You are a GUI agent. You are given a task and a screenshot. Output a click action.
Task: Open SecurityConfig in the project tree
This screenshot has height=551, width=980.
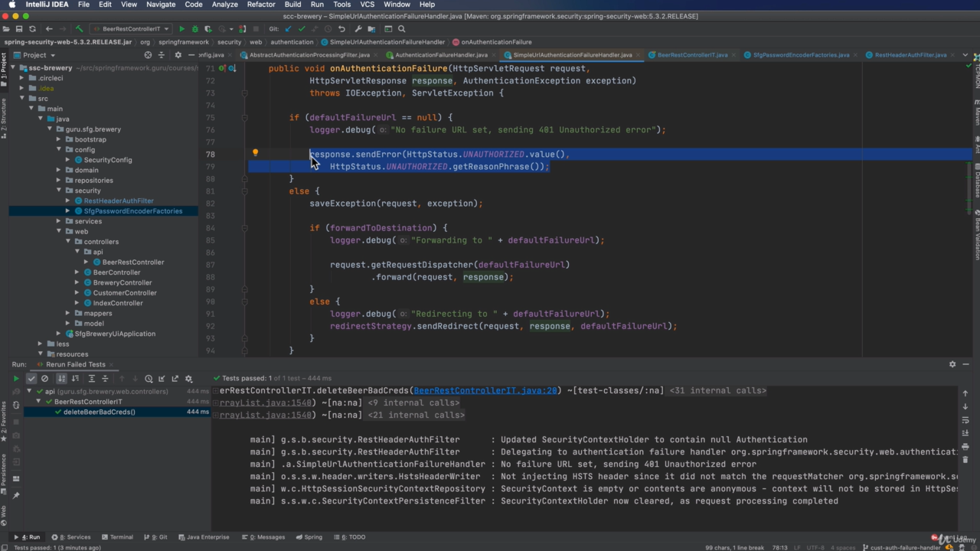107,160
